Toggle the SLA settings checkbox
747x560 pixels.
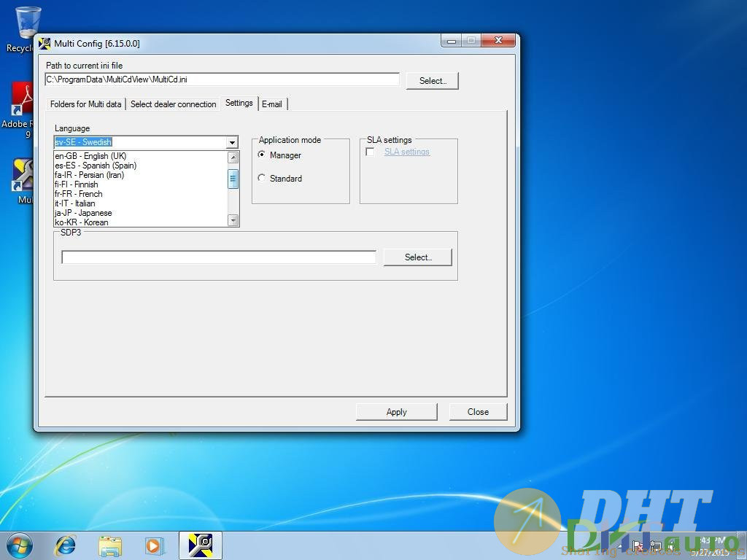[x=370, y=152]
